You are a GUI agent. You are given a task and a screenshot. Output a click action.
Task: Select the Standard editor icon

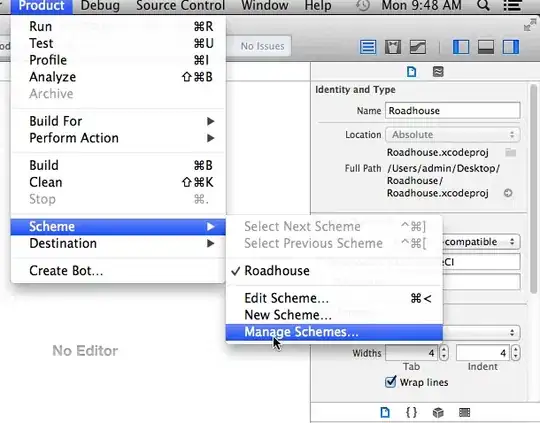coord(368,47)
